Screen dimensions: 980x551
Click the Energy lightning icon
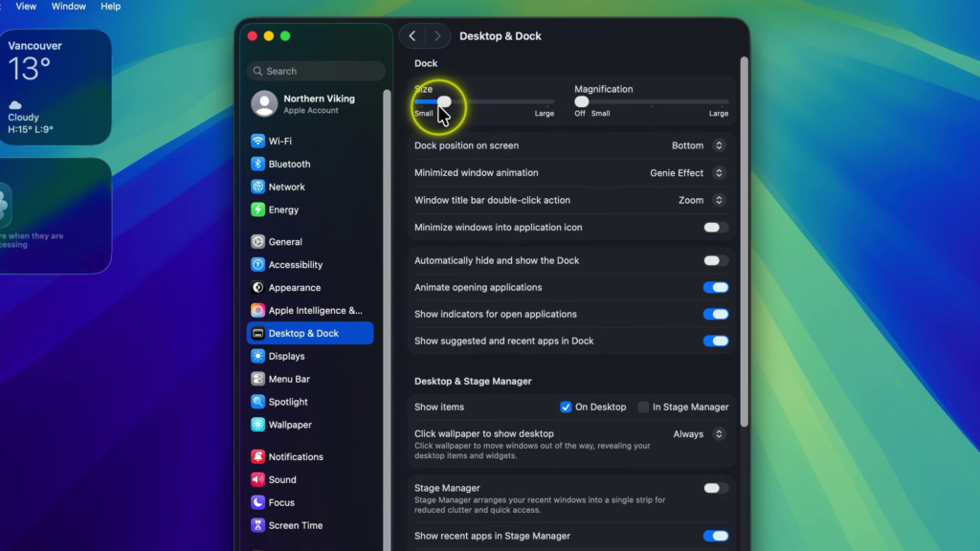click(257, 209)
